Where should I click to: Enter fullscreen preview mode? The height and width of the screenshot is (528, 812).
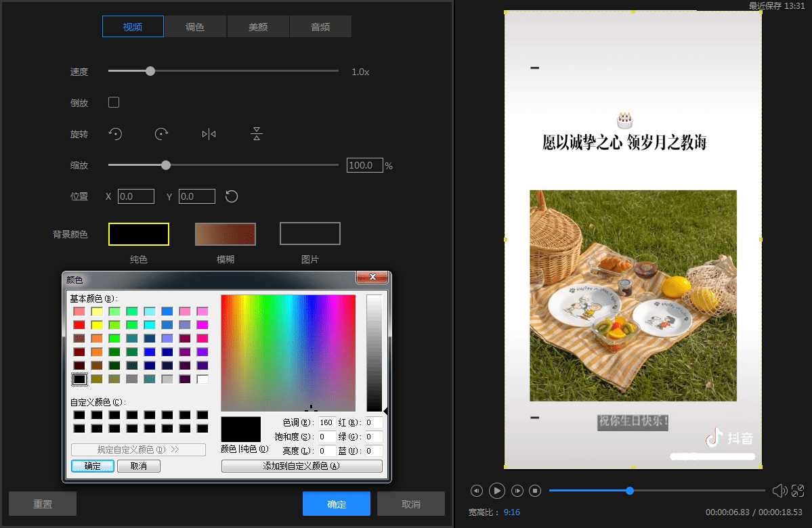(x=798, y=491)
